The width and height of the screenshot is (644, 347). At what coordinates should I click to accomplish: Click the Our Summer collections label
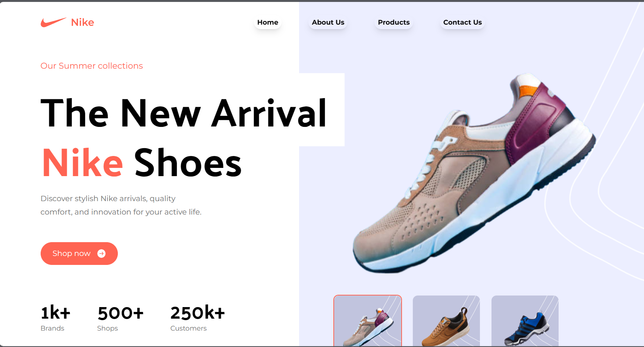(92, 66)
